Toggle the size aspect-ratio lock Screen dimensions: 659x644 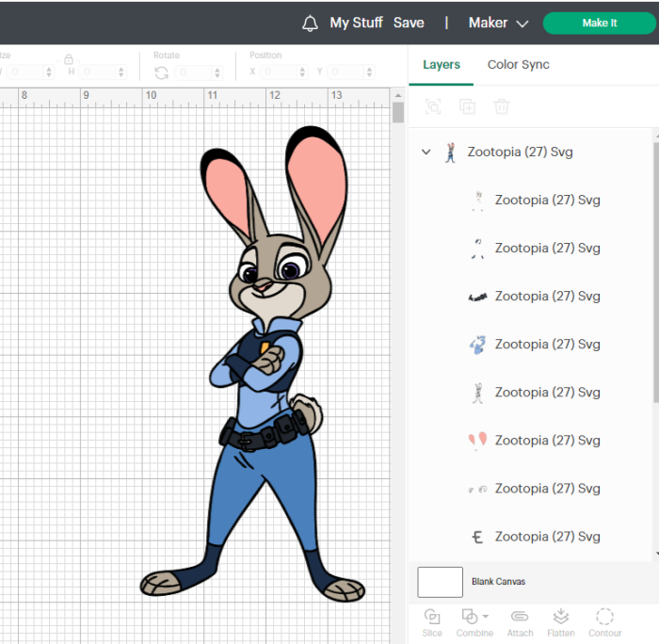[x=69, y=59]
